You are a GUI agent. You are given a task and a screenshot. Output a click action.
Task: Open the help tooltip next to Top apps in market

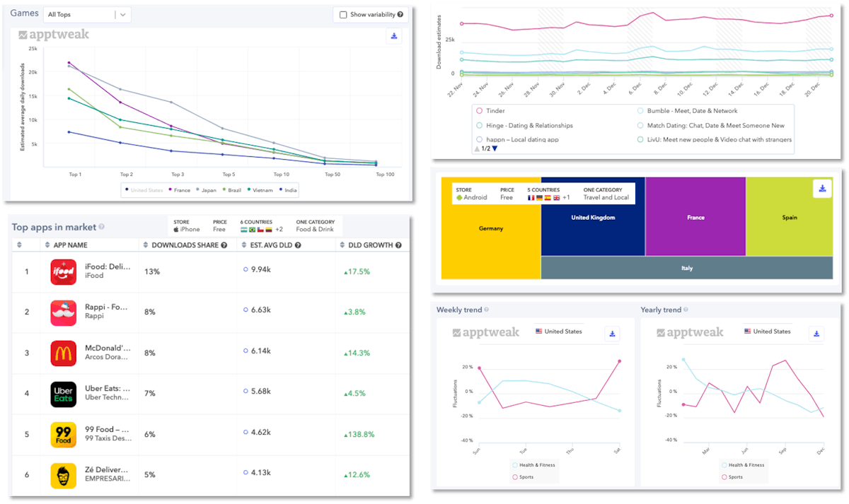point(101,228)
